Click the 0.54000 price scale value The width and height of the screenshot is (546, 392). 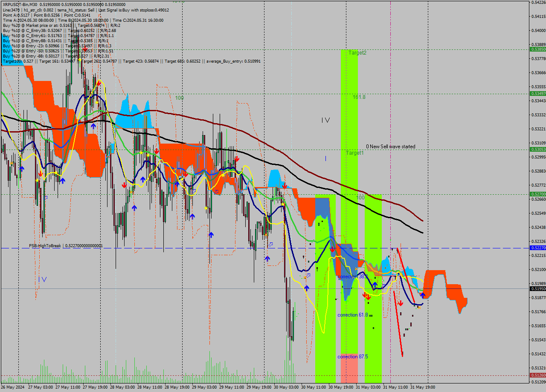coord(539,30)
